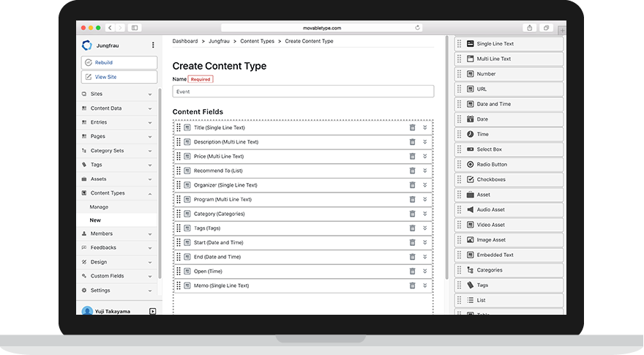
Task: Go to Jungfrau breadcrumb link
Action: 219,41
